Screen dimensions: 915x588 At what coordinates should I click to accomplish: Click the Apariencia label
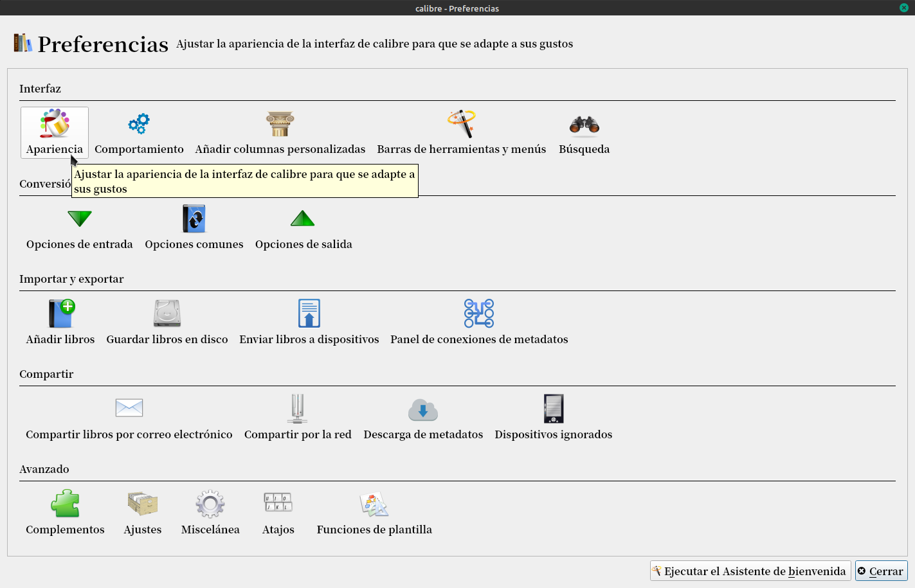55,149
